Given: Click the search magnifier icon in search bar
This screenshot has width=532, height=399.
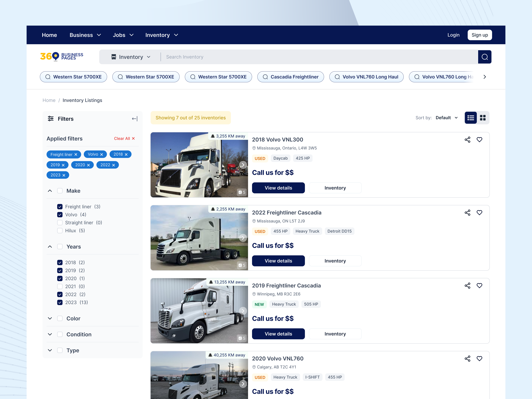Looking at the screenshot, I should tap(485, 57).
